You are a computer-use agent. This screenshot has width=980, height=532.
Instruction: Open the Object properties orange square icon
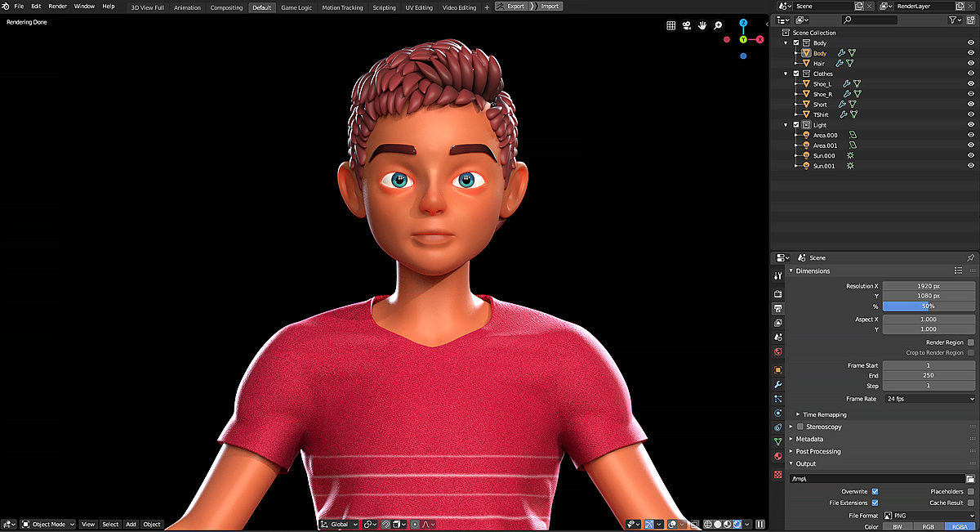[778, 369]
